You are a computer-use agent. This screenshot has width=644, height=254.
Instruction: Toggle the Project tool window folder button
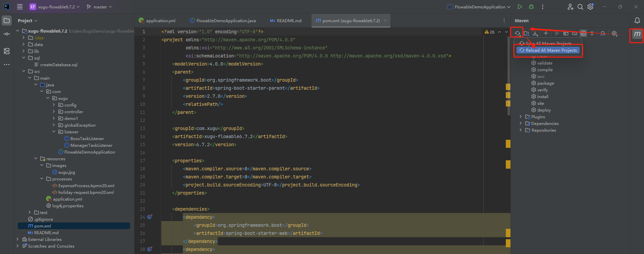coord(7,20)
